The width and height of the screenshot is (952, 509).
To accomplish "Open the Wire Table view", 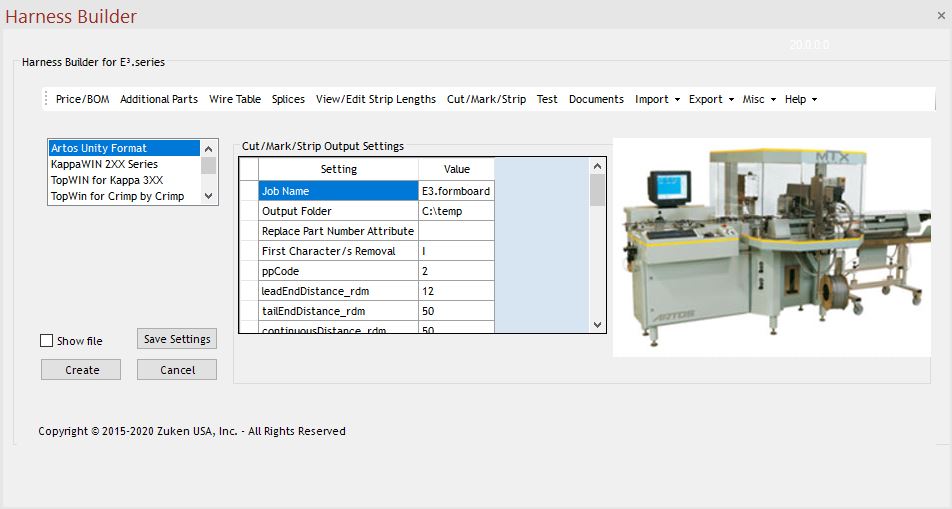I will (x=235, y=99).
